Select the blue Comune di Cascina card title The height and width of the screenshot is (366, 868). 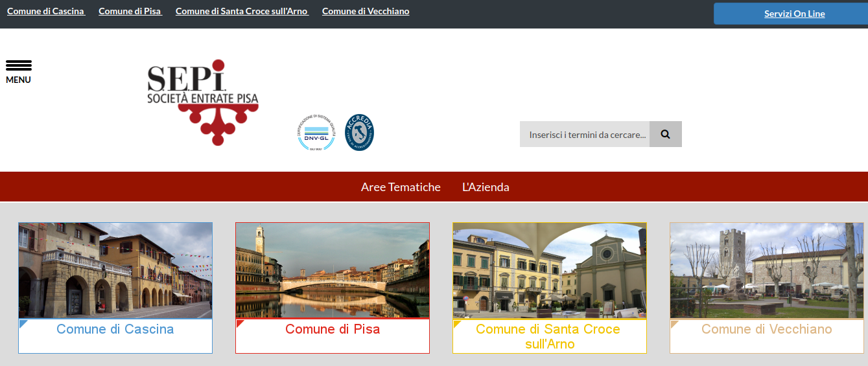[115, 329]
